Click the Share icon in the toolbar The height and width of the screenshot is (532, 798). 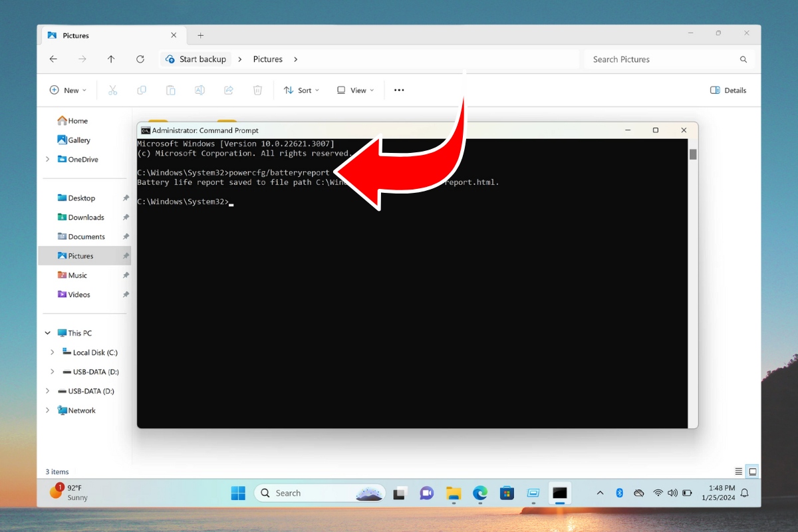pyautogui.click(x=229, y=90)
